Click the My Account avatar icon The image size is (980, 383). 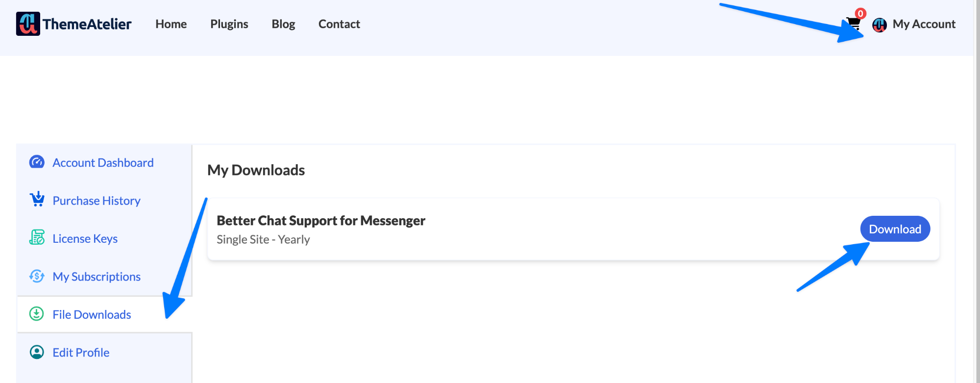[x=880, y=25]
